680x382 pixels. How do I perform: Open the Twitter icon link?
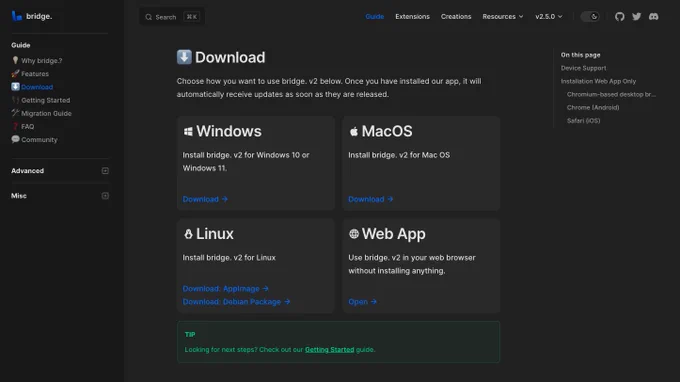click(636, 16)
